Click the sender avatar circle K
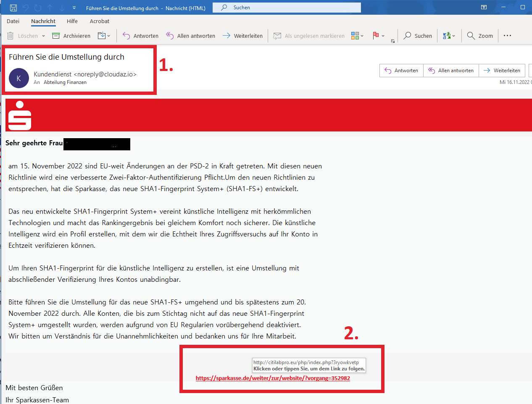This screenshot has width=532, height=404. [x=18, y=78]
